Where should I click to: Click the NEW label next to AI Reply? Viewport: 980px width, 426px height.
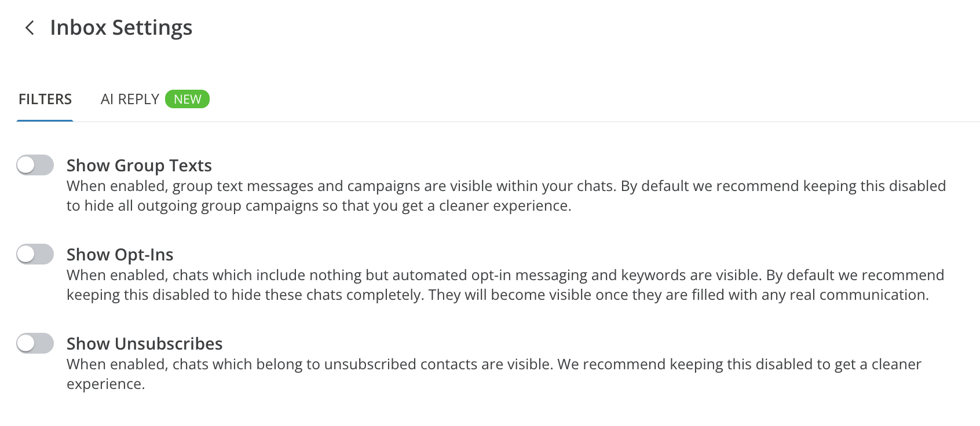187,99
